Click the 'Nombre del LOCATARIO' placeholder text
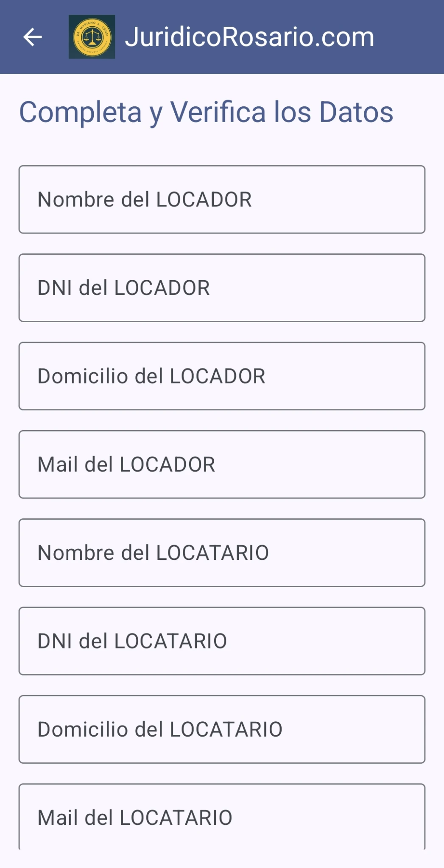The image size is (444, 868). 153,553
